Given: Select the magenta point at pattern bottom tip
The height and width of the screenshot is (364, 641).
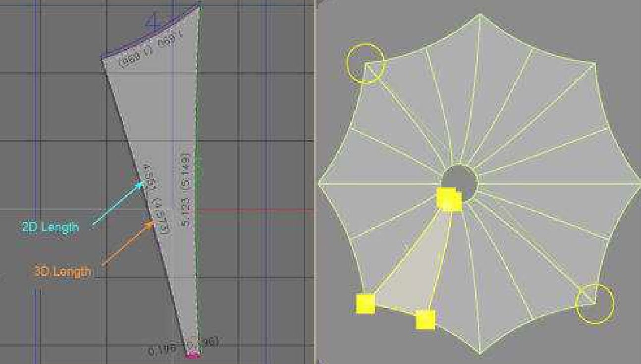Looking at the screenshot, I should click(x=192, y=355).
